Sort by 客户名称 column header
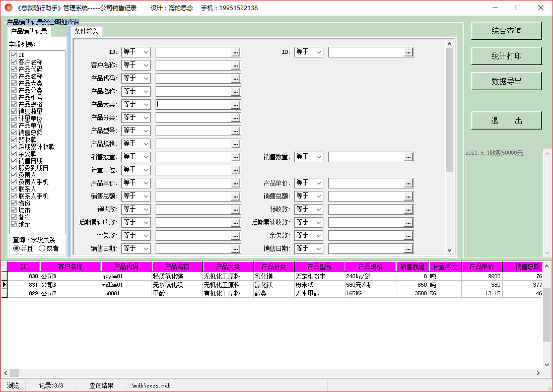 71,267
